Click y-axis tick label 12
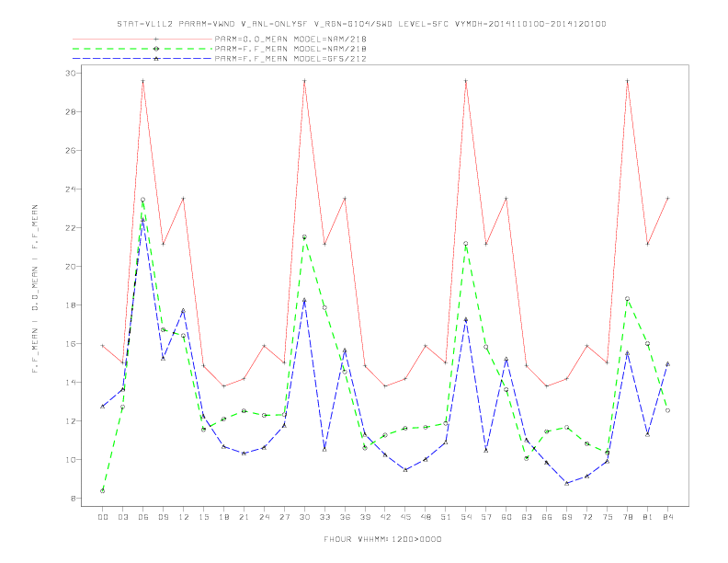 [x=70, y=420]
